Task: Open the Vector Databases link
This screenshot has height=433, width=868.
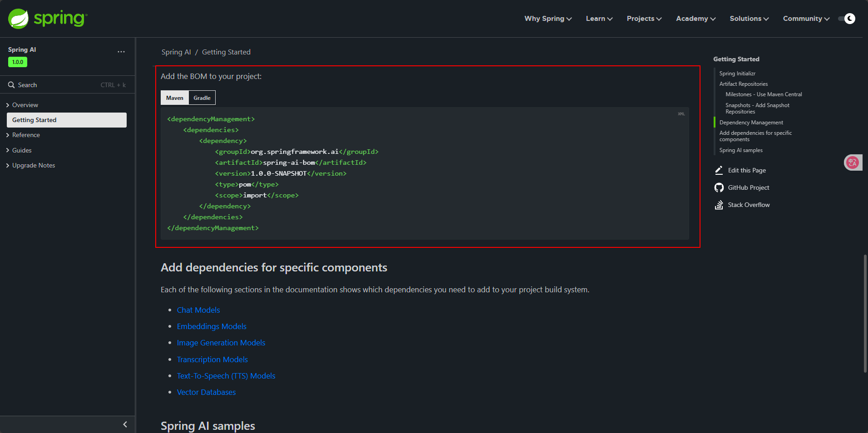Action: [x=206, y=392]
